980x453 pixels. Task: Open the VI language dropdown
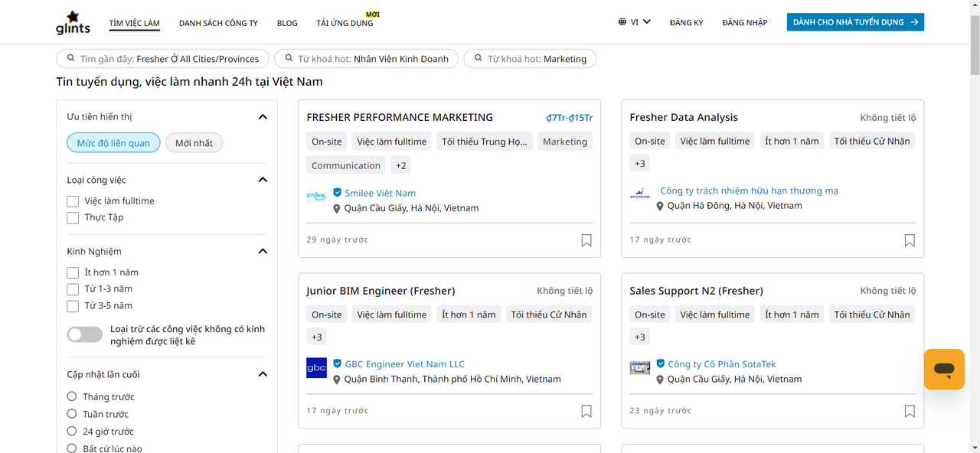[635, 22]
